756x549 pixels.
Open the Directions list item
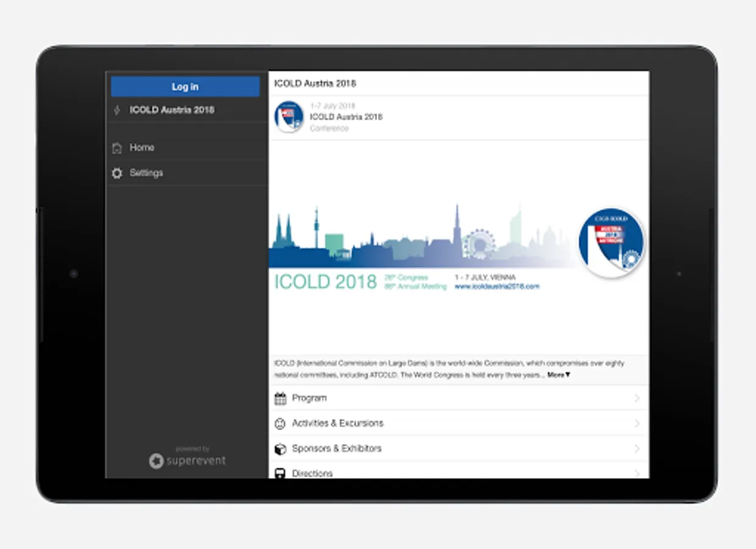click(458, 470)
